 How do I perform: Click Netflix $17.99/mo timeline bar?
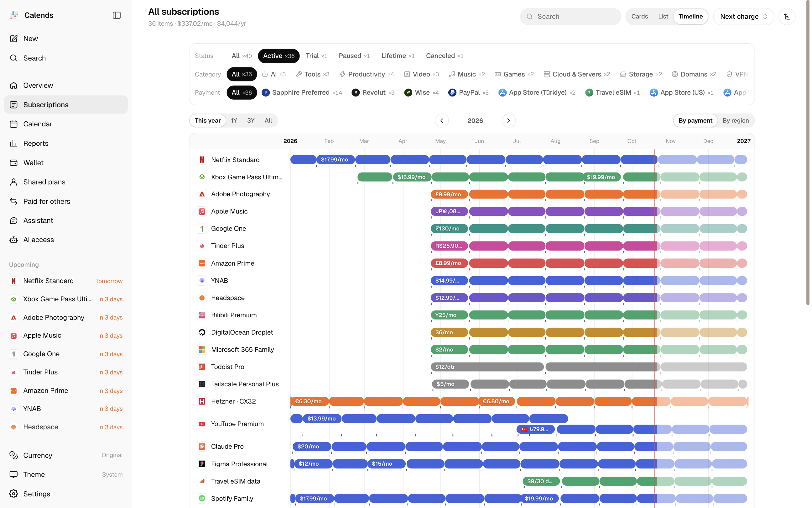click(x=335, y=160)
